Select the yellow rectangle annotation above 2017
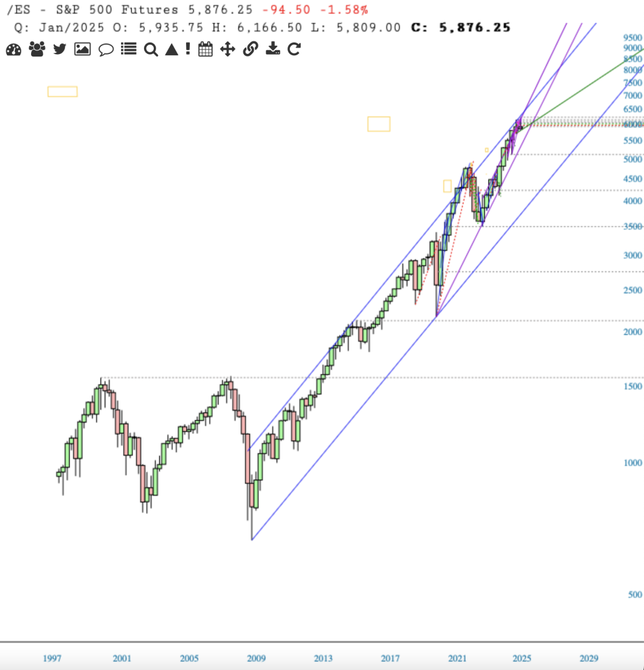The image size is (644, 670). coord(378,124)
